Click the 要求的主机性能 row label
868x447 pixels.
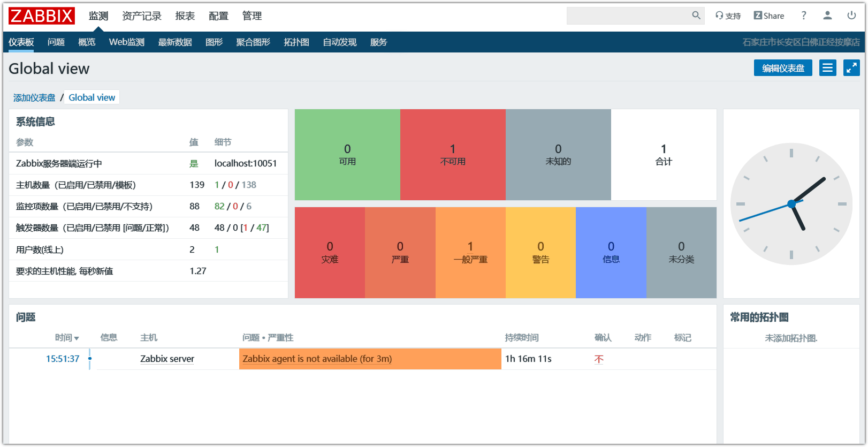click(x=65, y=271)
